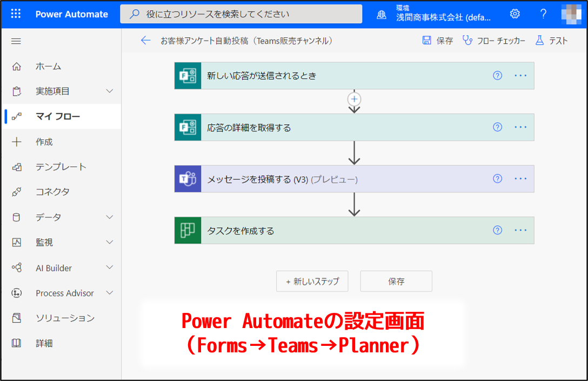Open the user account avatar
This screenshot has height=381, width=588.
pyautogui.click(x=571, y=14)
